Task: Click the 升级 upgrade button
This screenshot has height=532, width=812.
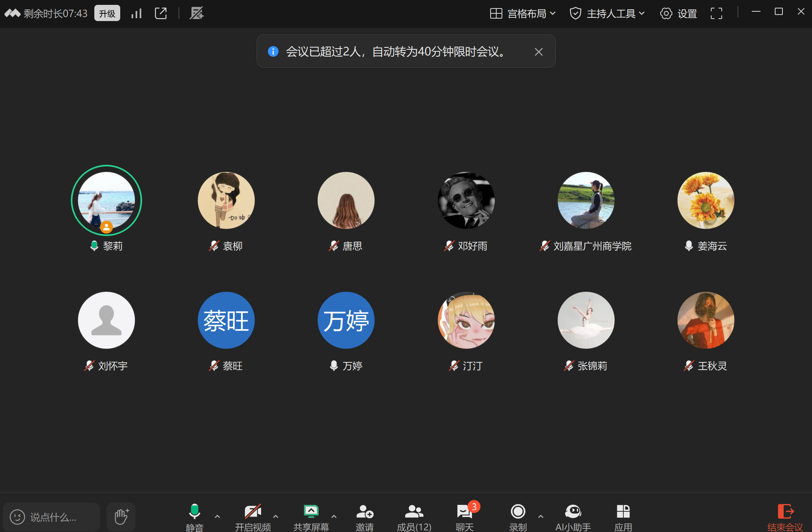Action: [x=106, y=13]
